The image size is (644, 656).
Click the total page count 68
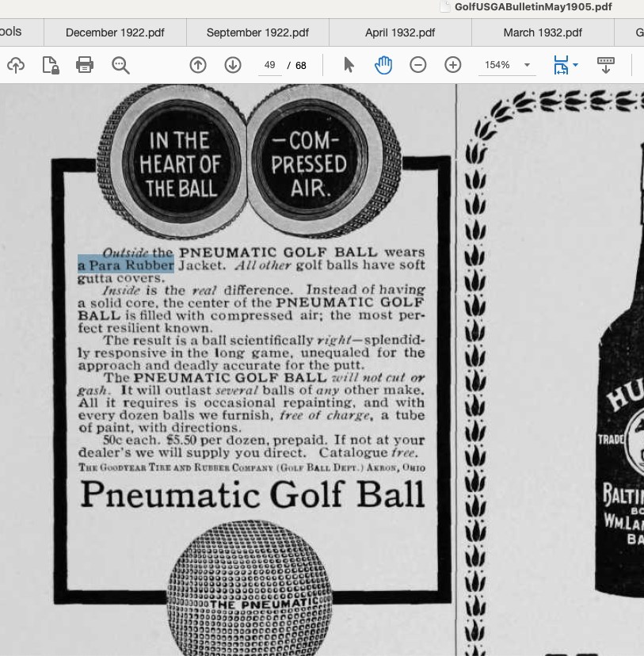click(x=301, y=65)
